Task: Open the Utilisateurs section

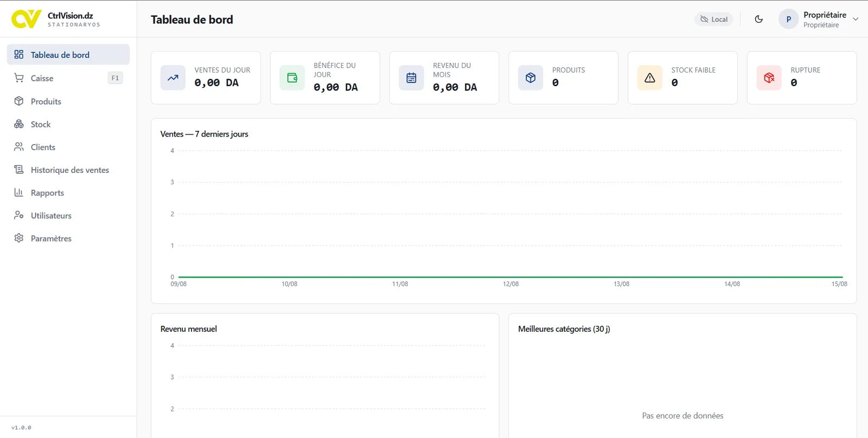Action: coord(68,215)
